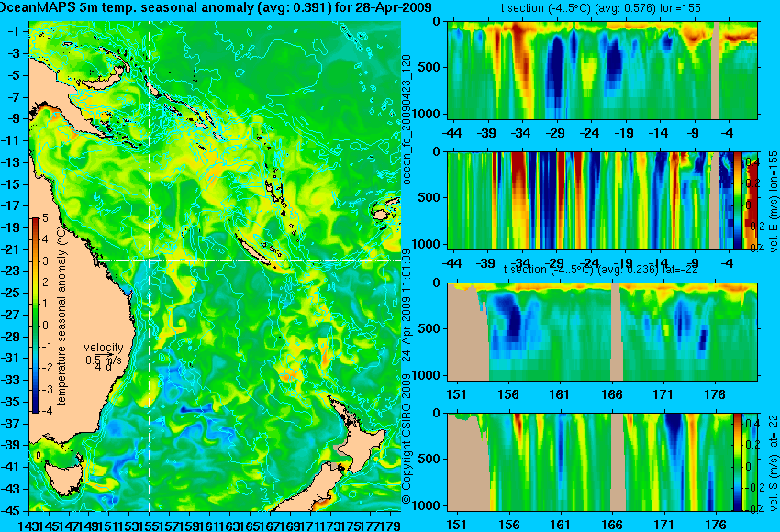Screen dimensions: 780x532
Task: Click the Tasmania landmass on the map
Action: point(64,478)
